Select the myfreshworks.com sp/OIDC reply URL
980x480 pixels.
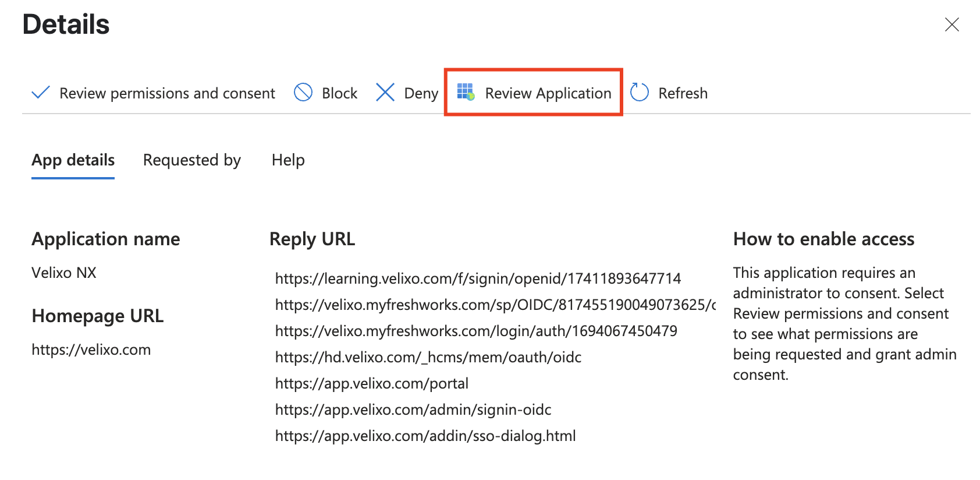495,305
